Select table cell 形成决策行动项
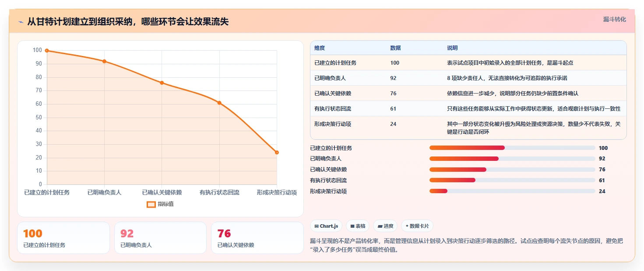 [x=333, y=124]
